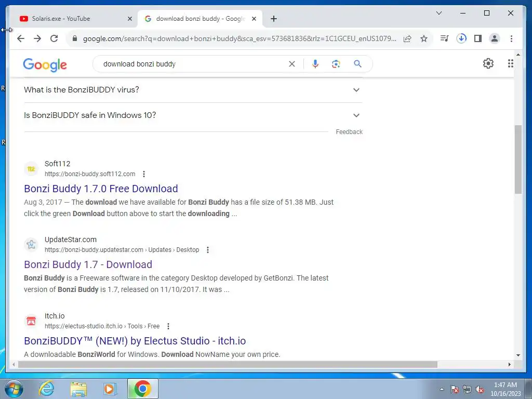Screen dimensions: 532x399
Task: Go forward with the forward arrow
Action: point(37,38)
